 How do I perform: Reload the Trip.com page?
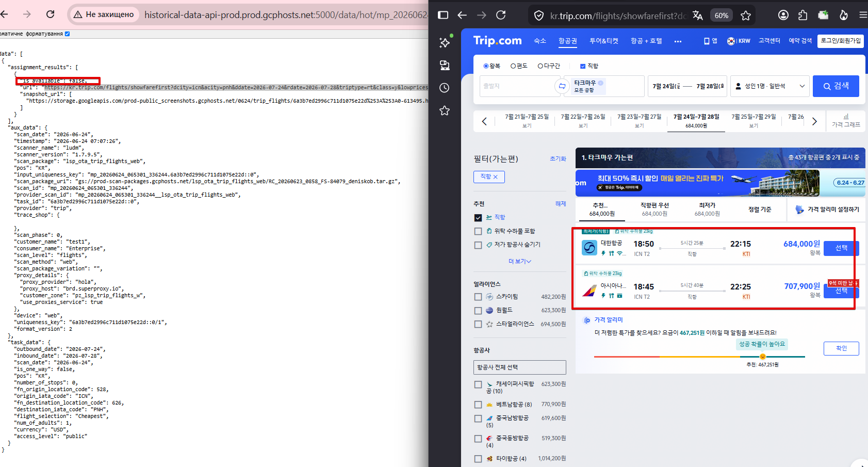pos(501,15)
